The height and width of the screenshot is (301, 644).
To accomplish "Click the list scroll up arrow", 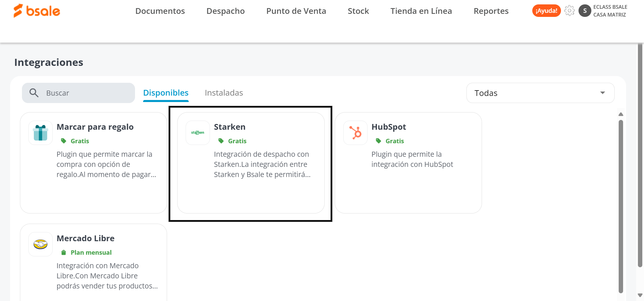I will pos(621,114).
